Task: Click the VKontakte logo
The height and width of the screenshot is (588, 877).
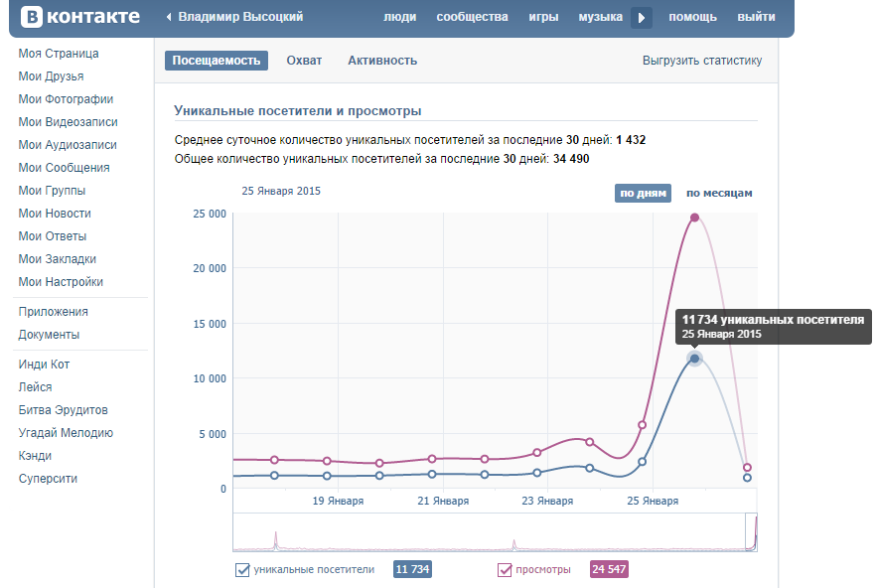Action: [x=80, y=17]
